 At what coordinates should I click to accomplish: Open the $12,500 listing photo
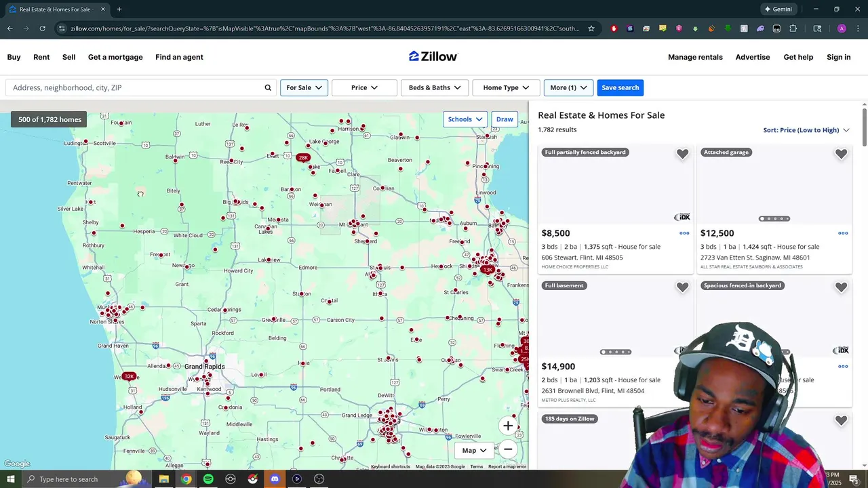pos(774,184)
